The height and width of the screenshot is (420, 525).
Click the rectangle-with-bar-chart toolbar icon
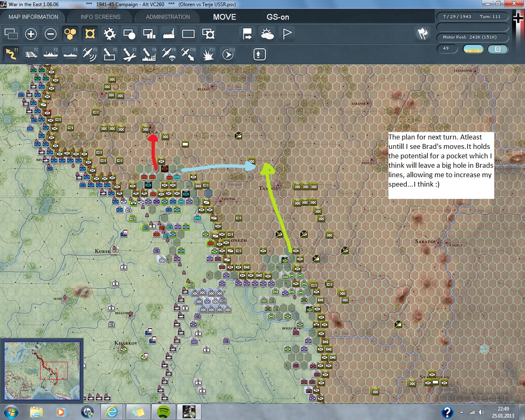click(149, 34)
